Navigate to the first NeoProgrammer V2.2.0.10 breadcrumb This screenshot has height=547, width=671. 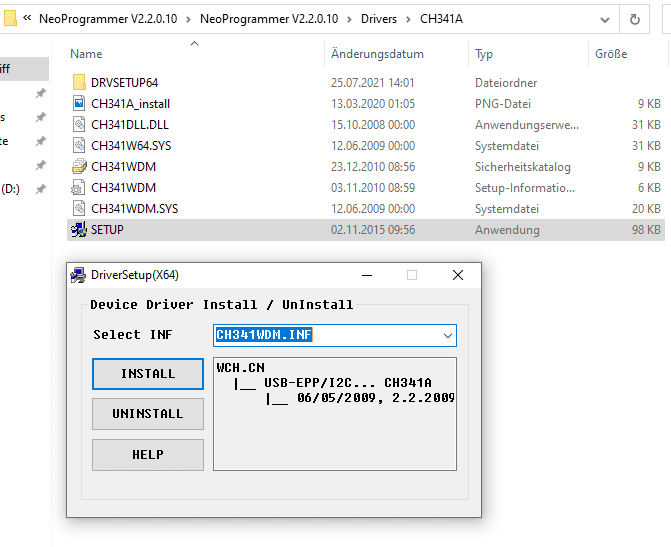click(x=108, y=19)
